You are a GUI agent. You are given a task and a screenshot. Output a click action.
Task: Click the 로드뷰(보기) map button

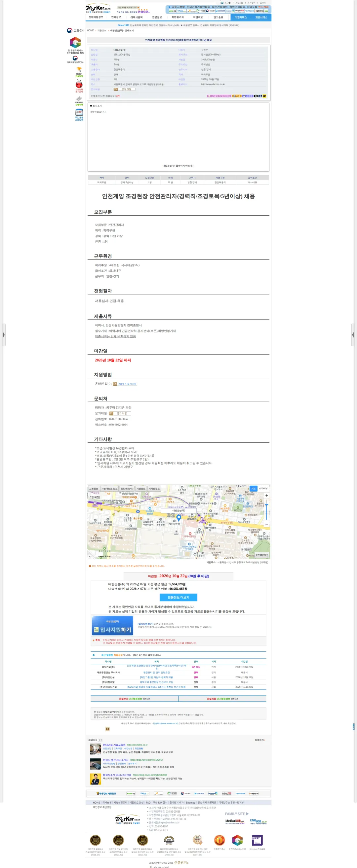click(262, 555)
